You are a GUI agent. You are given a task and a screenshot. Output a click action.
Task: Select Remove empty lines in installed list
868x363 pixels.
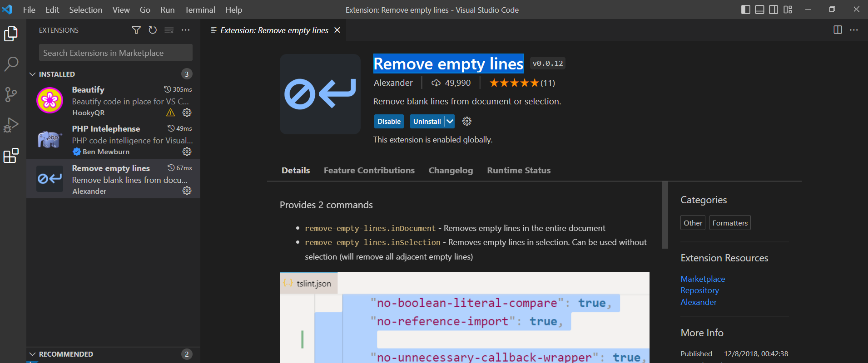coord(114,179)
